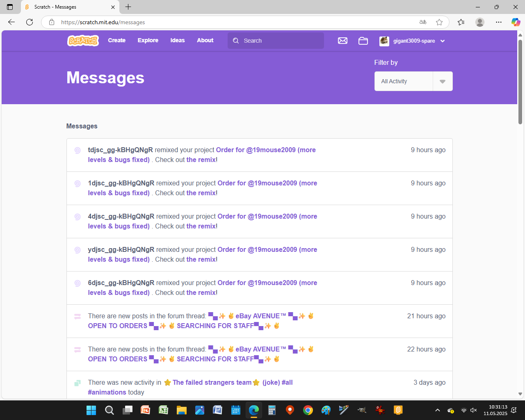Open messages via the envelope icon

click(342, 41)
